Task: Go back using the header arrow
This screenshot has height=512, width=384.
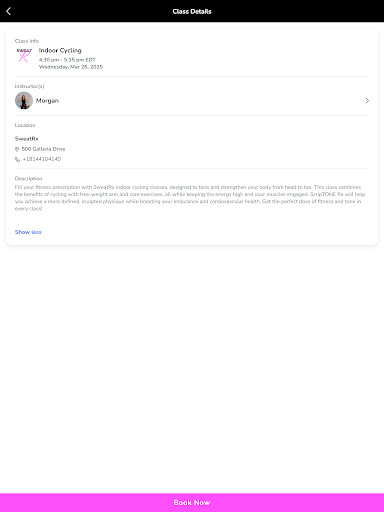Action: (9, 11)
